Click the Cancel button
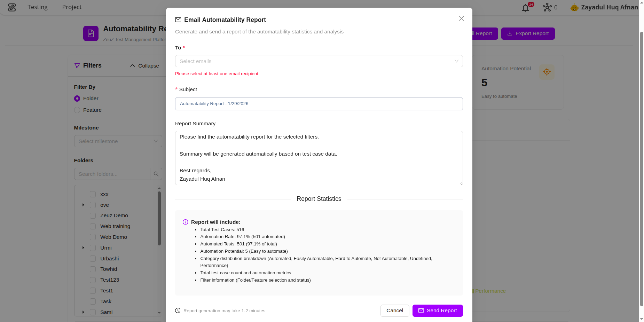The height and width of the screenshot is (322, 644). pyautogui.click(x=394, y=311)
